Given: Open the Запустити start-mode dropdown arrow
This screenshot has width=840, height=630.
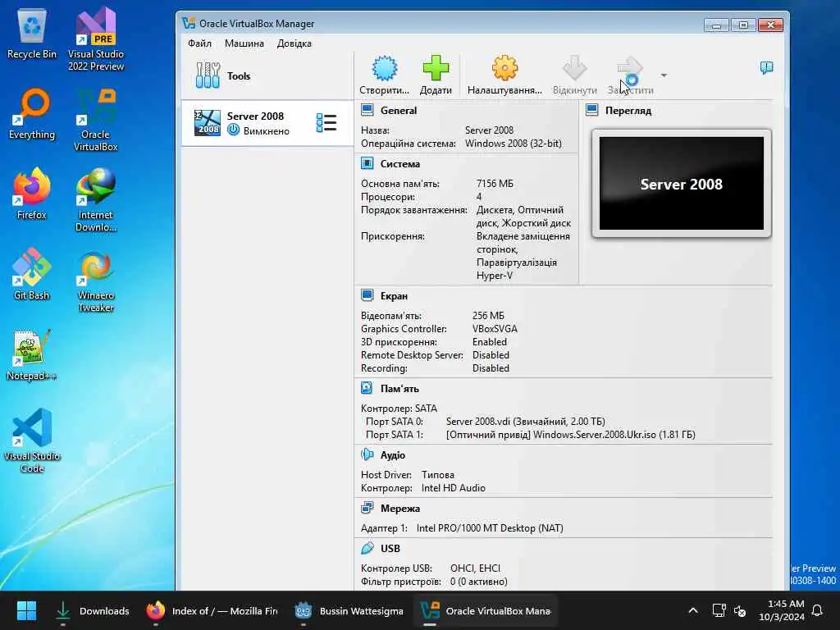Looking at the screenshot, I should 664,75.
